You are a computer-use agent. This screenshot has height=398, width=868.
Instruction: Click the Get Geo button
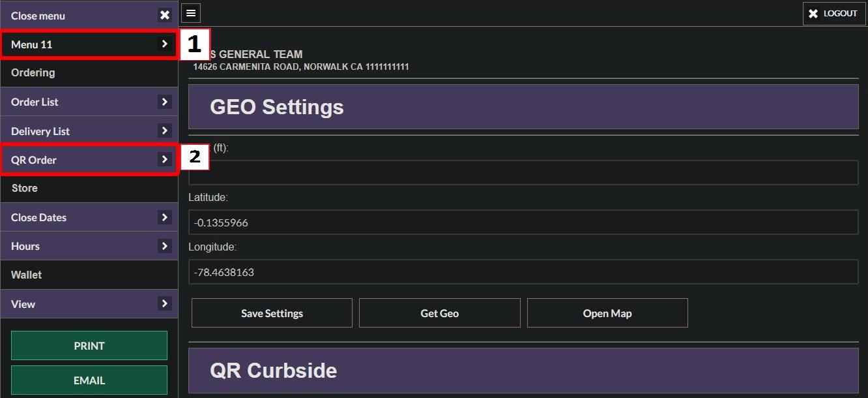tap(440, 313)
